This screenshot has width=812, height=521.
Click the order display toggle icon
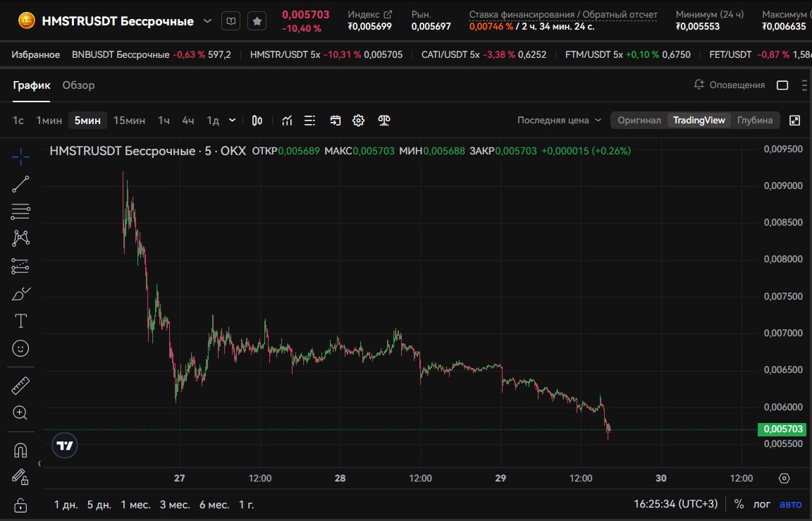336,121
